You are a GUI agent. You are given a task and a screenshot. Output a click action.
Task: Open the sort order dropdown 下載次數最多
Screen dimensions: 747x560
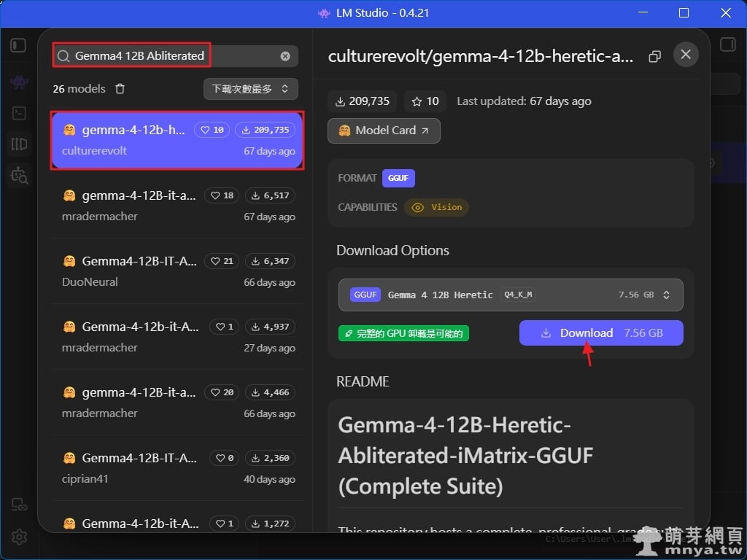251,89
